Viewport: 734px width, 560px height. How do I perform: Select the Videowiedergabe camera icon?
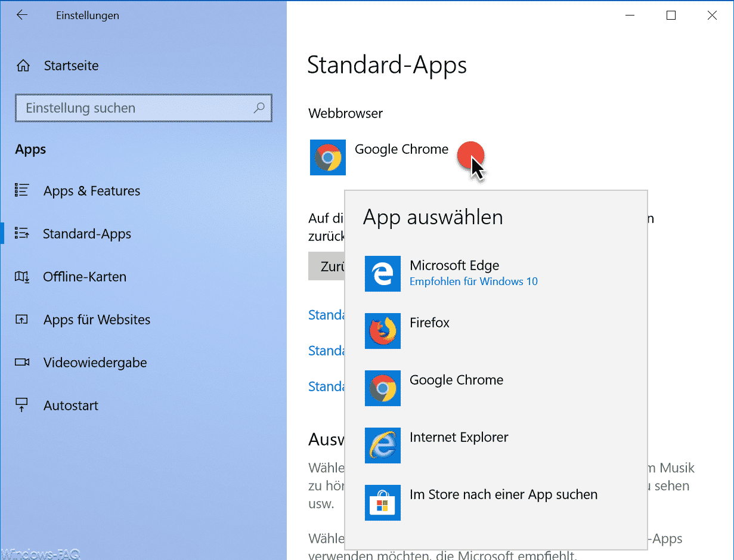click(x=22, y=363)
